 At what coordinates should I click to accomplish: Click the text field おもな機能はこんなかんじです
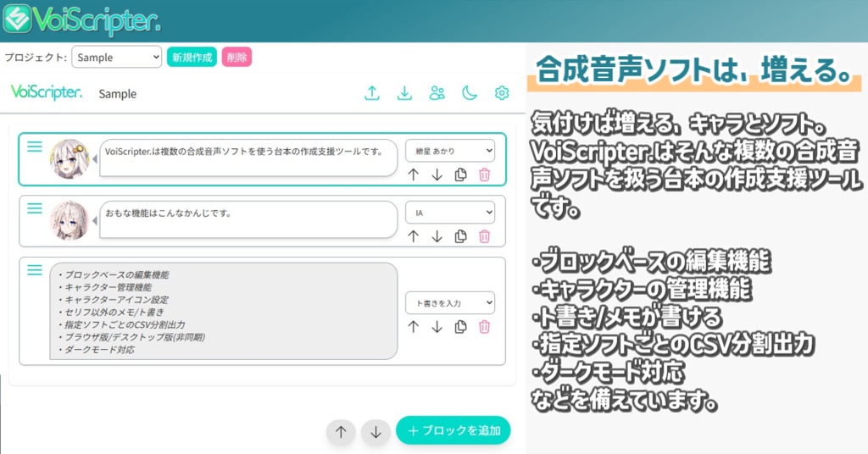pos(248,219)
